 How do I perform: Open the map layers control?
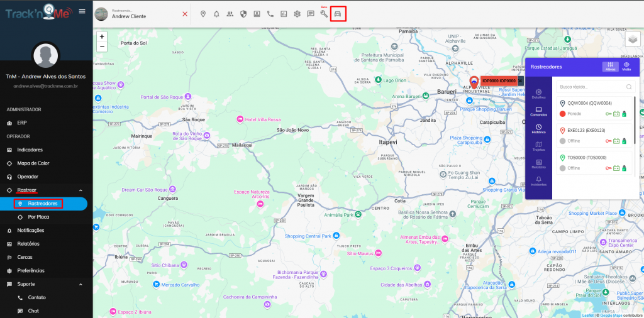pyautogui.click(x=633, y=39)
